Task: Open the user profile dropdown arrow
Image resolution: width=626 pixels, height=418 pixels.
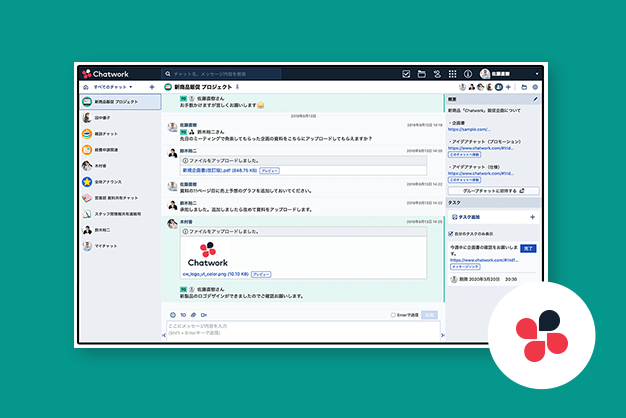Action: point(537,74)
